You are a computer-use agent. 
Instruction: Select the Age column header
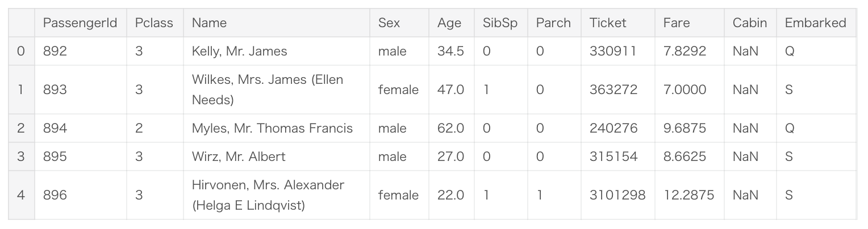point(449,23)
